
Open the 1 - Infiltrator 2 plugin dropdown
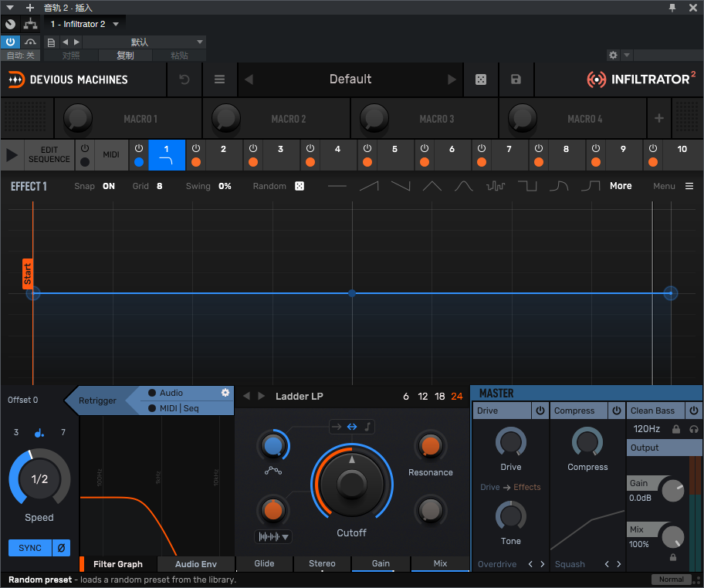pos(84,24)
